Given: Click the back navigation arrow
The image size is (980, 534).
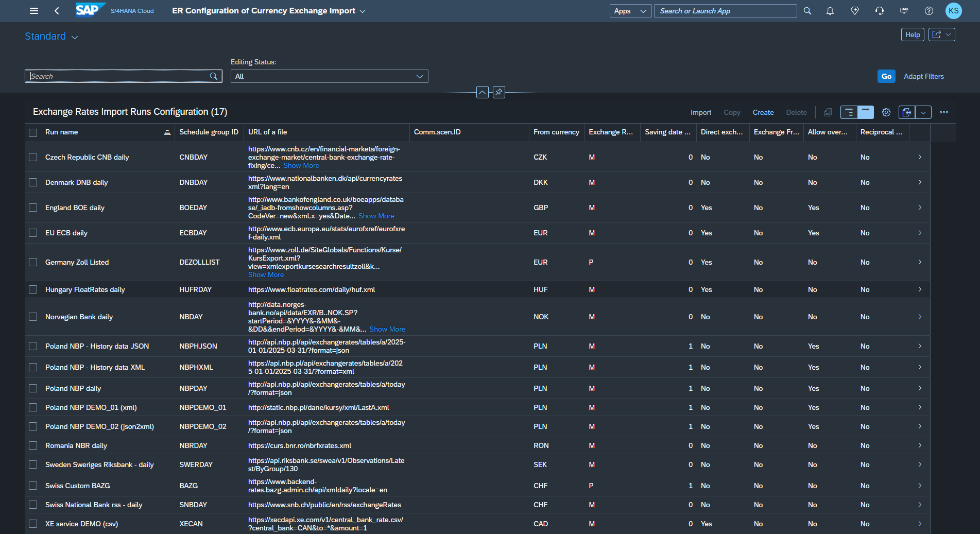Looking at the screenshot, I should click(x=57, y=11).
